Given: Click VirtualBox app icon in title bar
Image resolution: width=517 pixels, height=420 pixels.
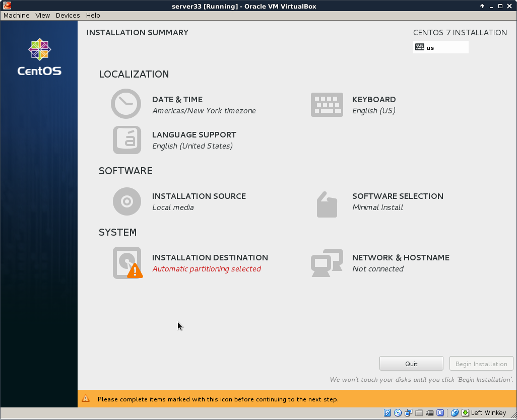Looking at the screenshot, I should click(x=7, y=6).
